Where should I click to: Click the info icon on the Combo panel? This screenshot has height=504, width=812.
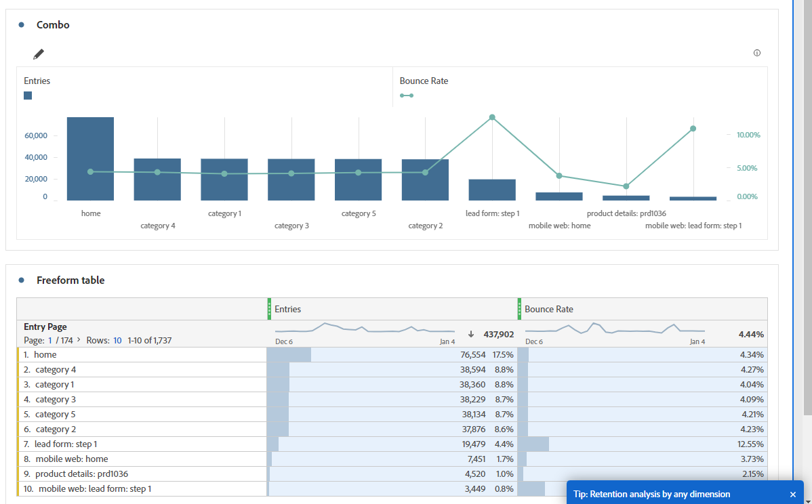coord(757,52)
